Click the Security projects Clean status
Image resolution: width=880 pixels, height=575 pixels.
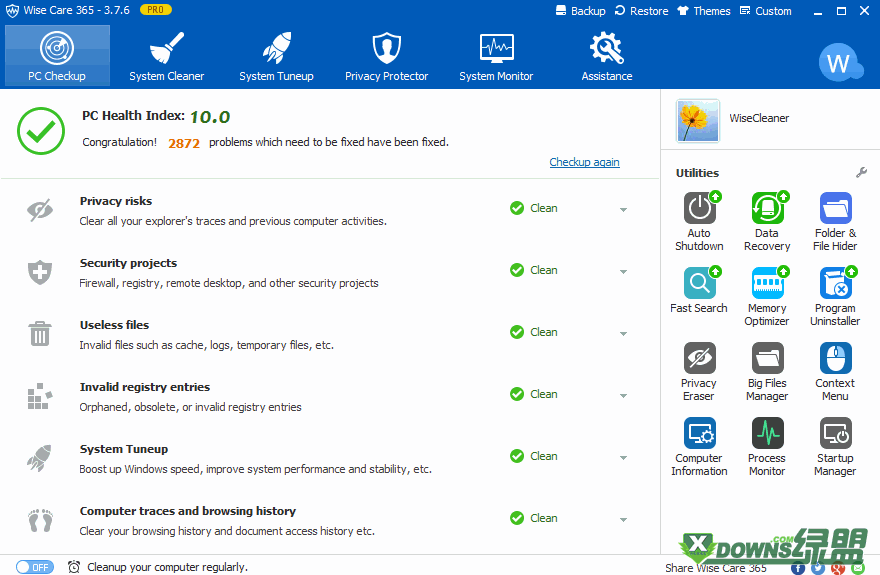(534, 270)
